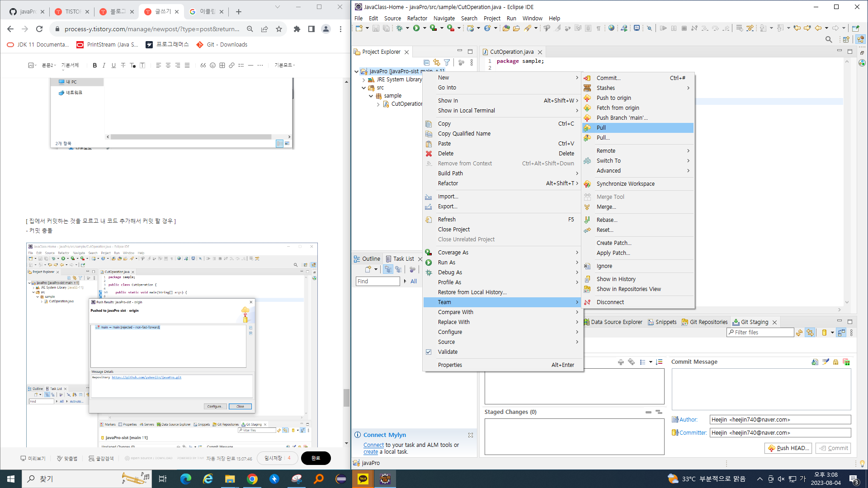Switch to the Git Repositories tab
The image size is (868, 488).
click(x=708, y=322)
